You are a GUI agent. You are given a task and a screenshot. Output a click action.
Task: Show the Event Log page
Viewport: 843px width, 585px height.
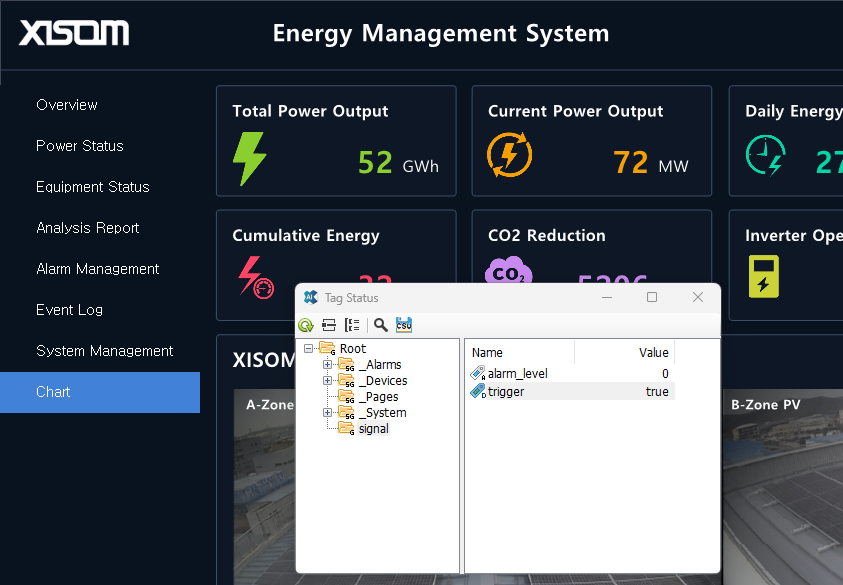(69, 310)
